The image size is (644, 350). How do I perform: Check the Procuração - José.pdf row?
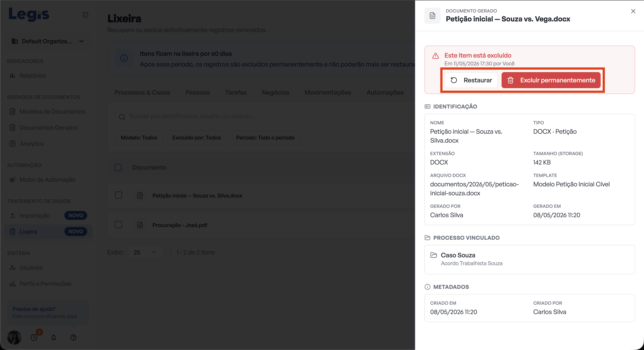[x=119, y=225]
